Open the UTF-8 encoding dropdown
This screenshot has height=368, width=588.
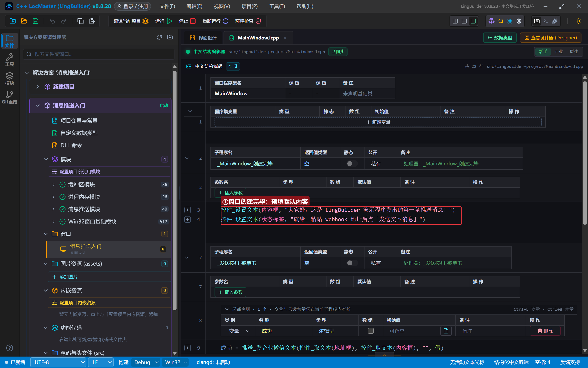pyautogui.click(x=58, y=362)
